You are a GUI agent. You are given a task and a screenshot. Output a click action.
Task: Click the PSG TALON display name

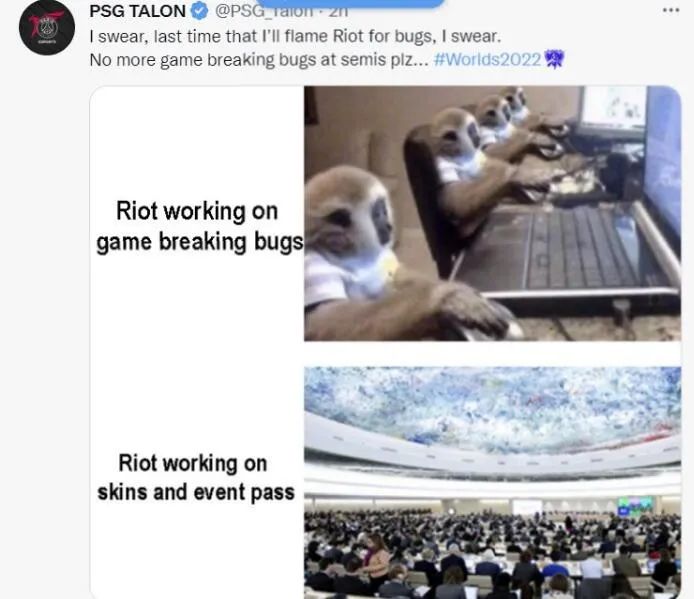pos(138,11)
